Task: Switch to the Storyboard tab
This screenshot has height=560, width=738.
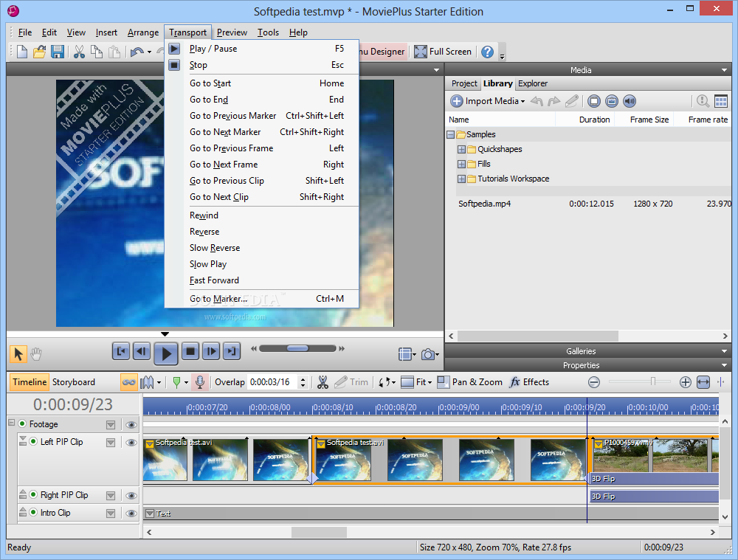Action: tap(73, 382)
